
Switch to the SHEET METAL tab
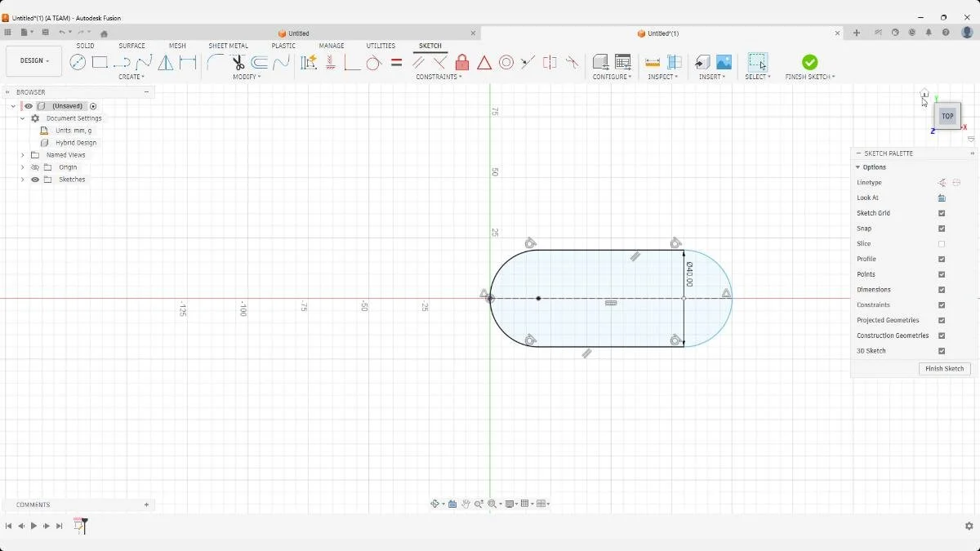(228, 46)
